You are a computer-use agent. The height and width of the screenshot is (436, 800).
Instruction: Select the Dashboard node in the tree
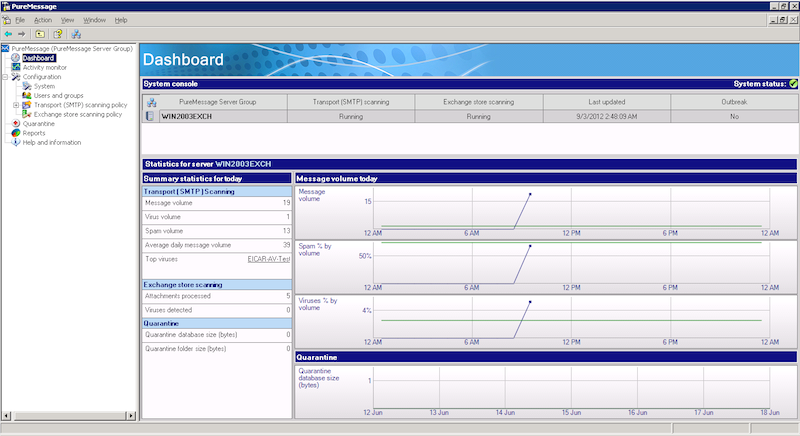click(39, 58)
